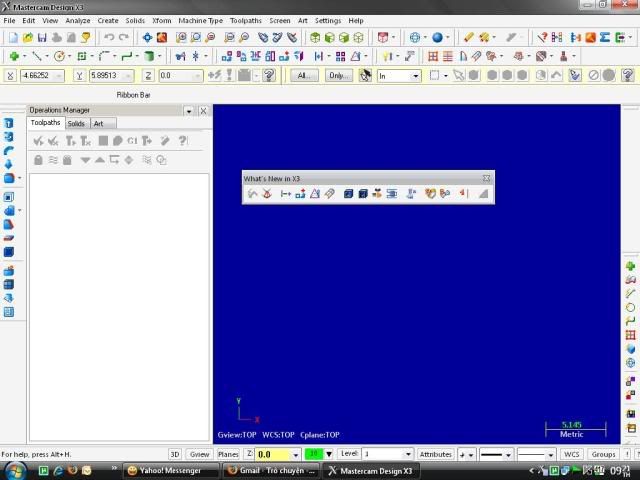Open the Z depth value dropdown
The width and height of the screenshot is (640, 480).
(x=296, y=454)
